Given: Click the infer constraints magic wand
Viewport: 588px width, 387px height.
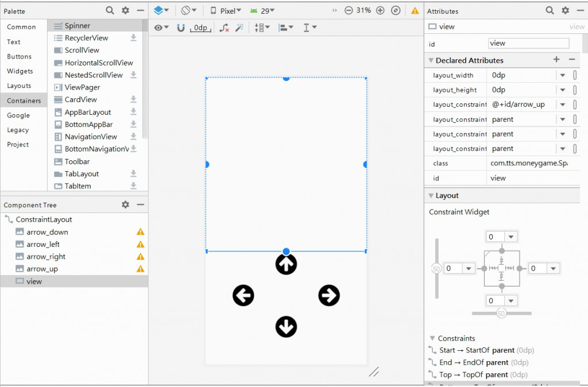Looking at the screenshot, I should point(239,28).
